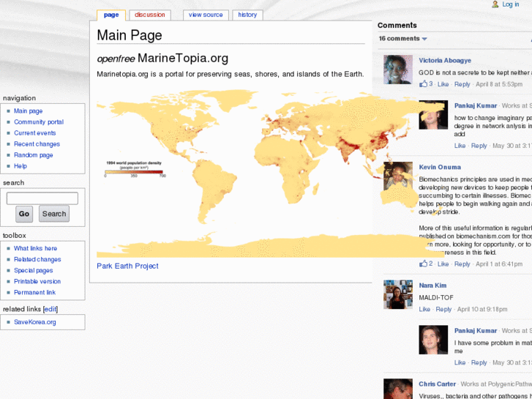This screenshot has width=532, height=399.
Task: Click the April 8 at 5:53pm timestamp
Action: [x=499, y=84]
